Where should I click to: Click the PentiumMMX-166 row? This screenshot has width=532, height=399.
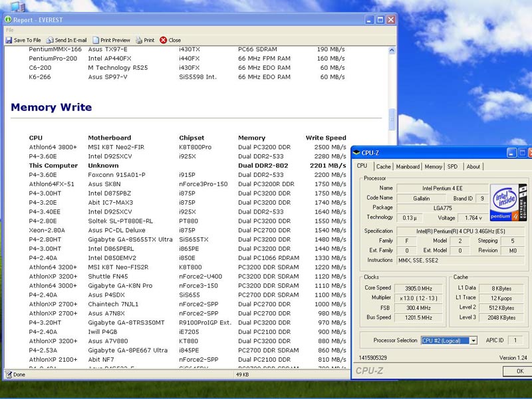pyautogui.click(x=188, y=49)
